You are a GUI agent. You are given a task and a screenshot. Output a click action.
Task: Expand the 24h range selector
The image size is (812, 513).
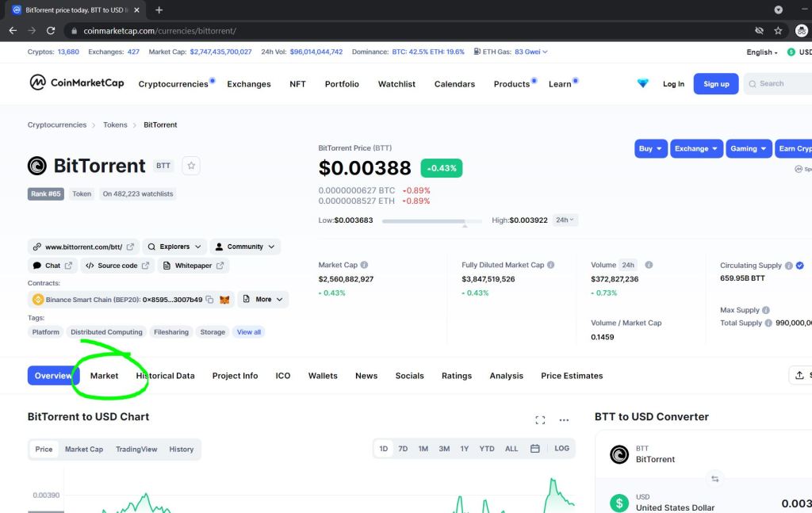(565, 220)
